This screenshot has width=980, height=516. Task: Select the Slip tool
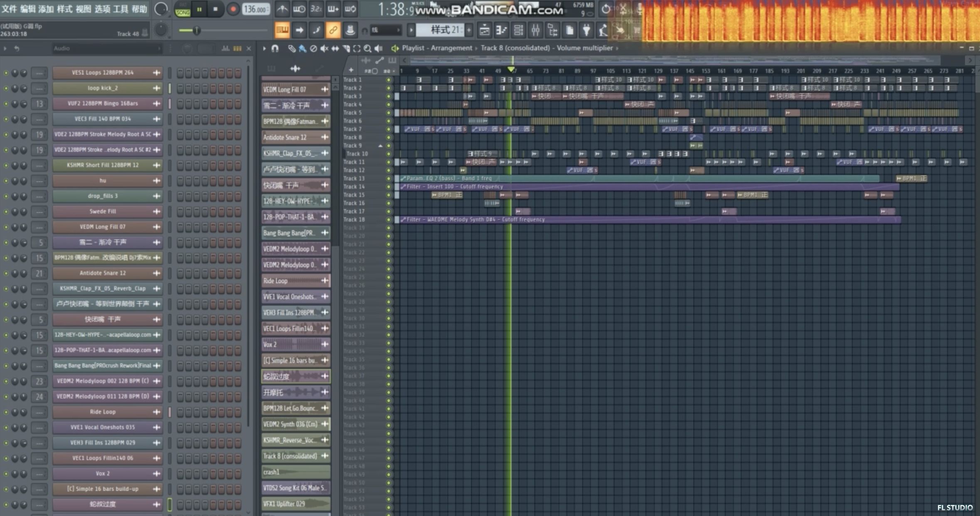[x=335, y=49]
